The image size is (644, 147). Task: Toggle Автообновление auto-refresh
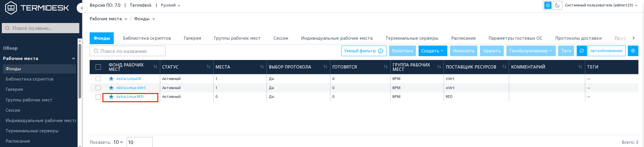(x=606, y=51)
